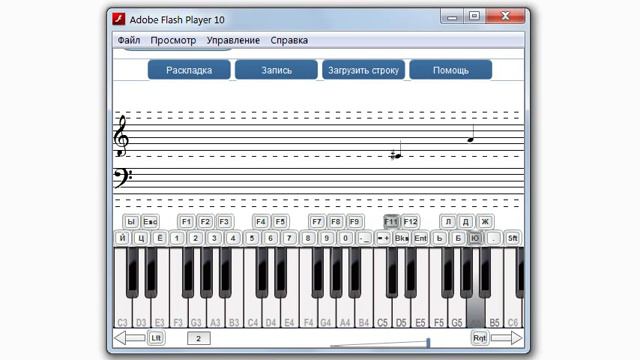This screenshot has height=360, width=640.
Task: Click the Sft key label
Action: coord(512,238)
